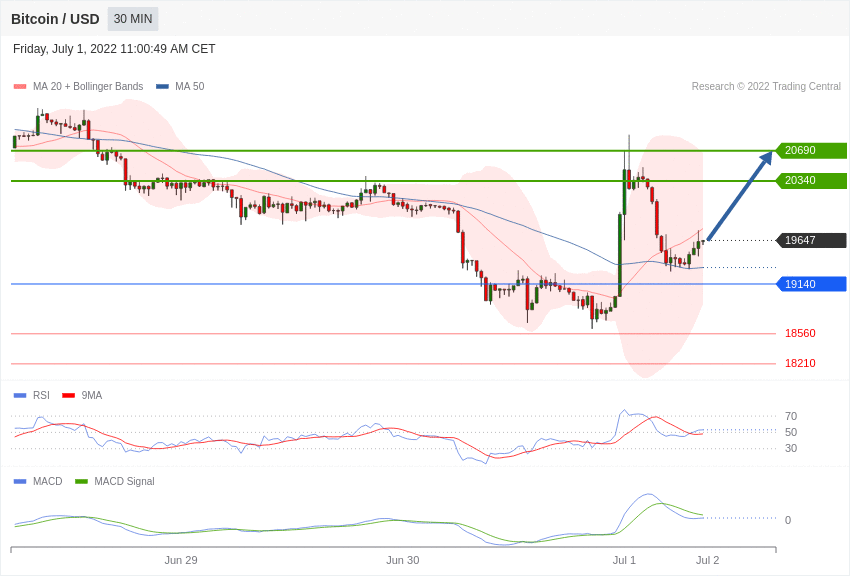Click the 20340 resistance price tag
This screenshot has height=576, width=850.
pos(812,180)
